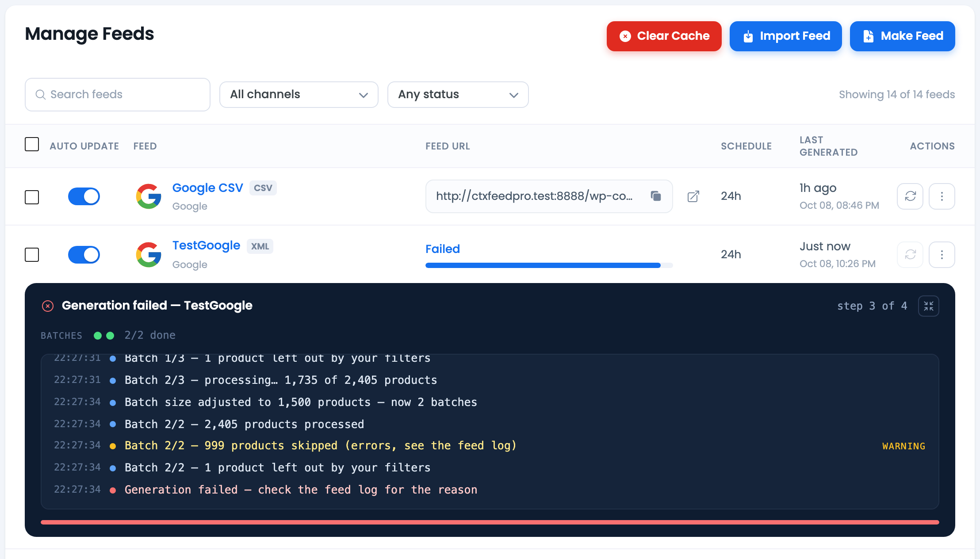Click the Failed status for TestGoogle

[443, 249]
